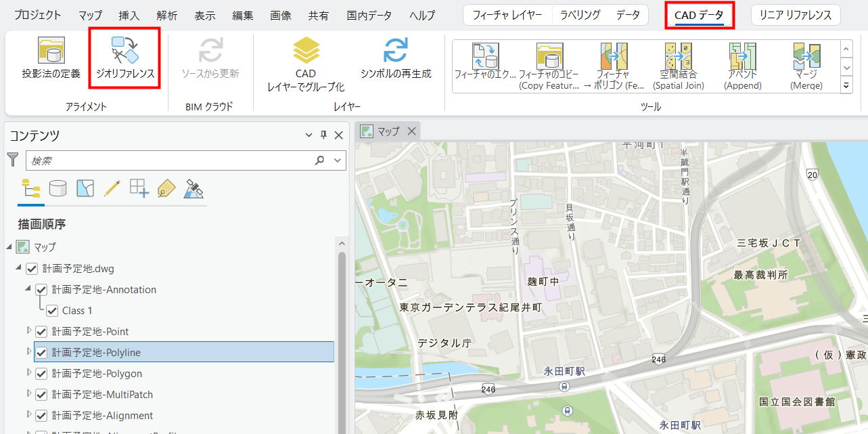Toggle 計画予定地-Alignment layer visibility
The height and width of the screenshot is (434, 868).
(41, 416)
